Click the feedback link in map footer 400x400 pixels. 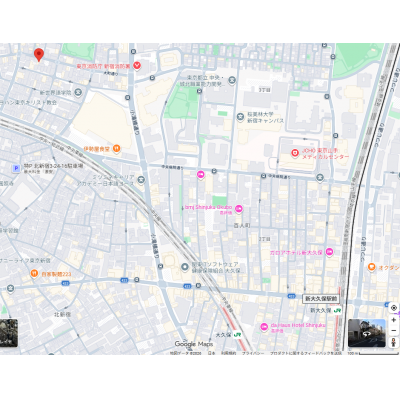point(306,353)
